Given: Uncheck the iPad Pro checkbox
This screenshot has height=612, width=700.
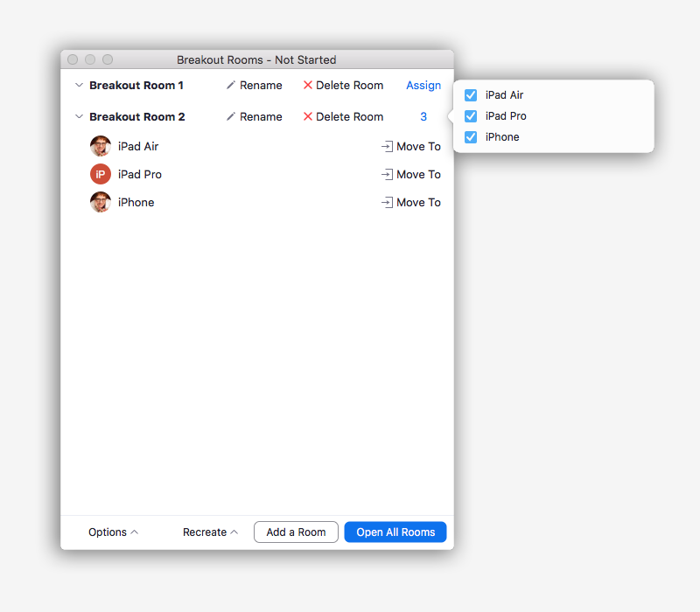Looking at the screenshot, I should pyautogui.click(x=471, y=116).
